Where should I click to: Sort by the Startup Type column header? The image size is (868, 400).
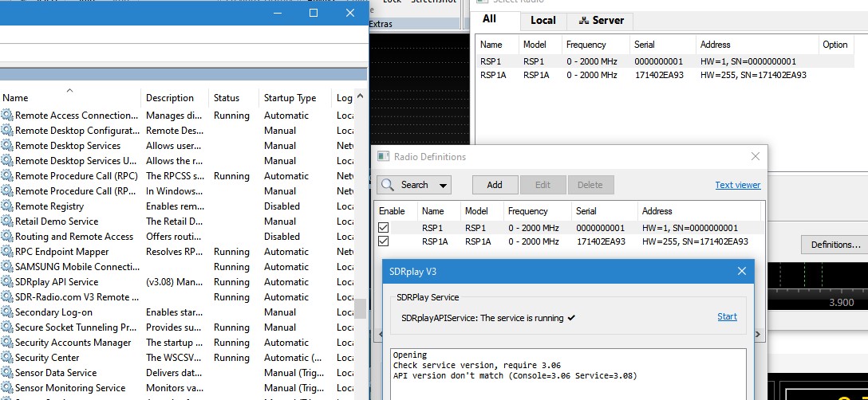(x=290, y=98)
